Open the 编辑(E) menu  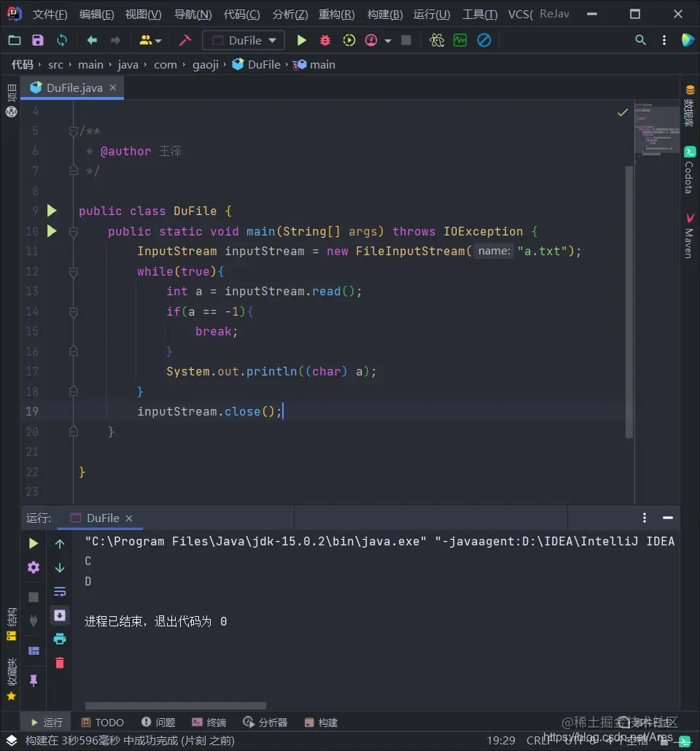click(x=96, y=15)
